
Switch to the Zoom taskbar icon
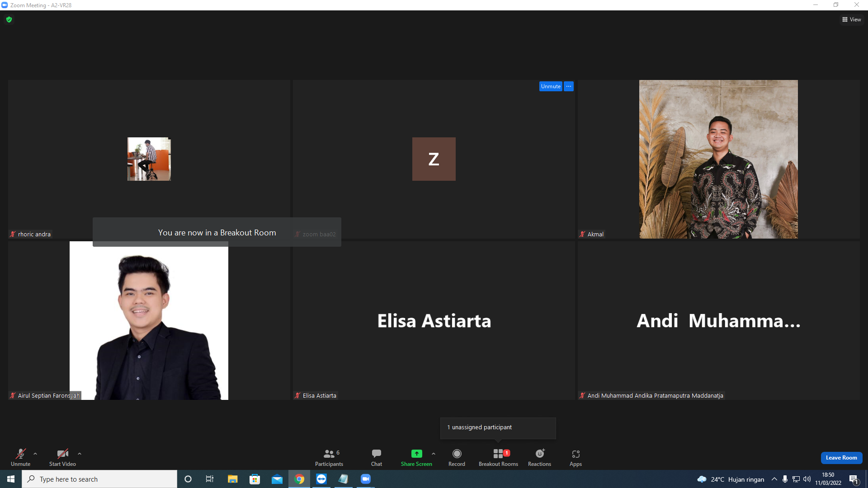pos(366,479)
